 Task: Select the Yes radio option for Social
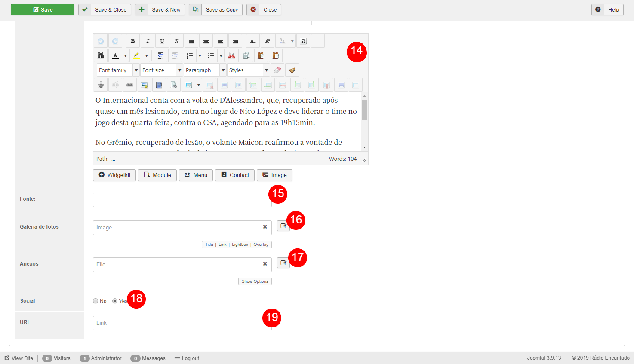point(115,301)
